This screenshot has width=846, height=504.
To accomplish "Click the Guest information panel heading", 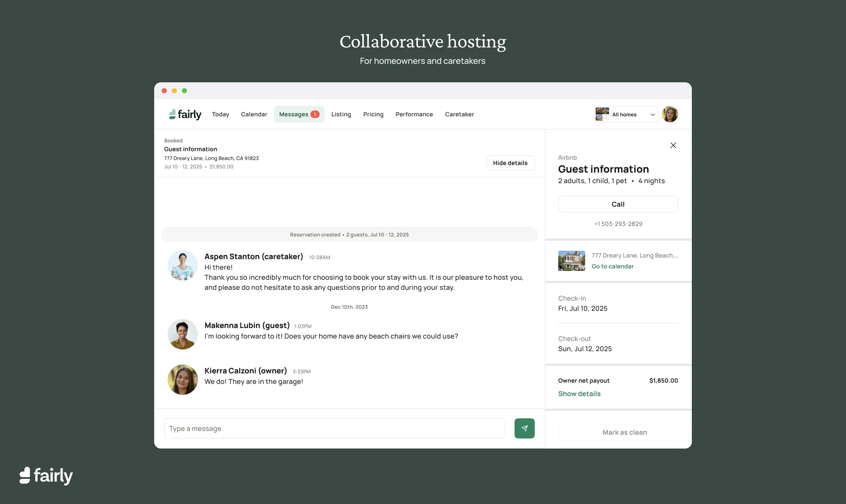I will tap(603, 169).
